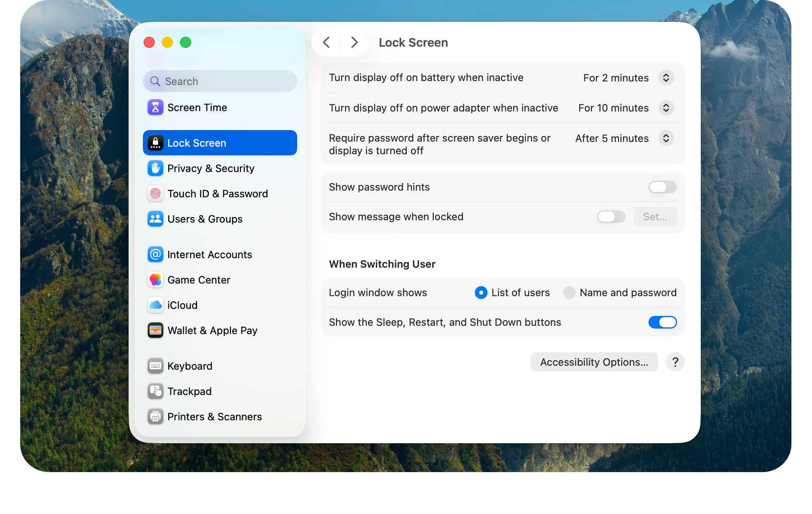Click the Internet Accounts @ icon

(x=155, y=255)
